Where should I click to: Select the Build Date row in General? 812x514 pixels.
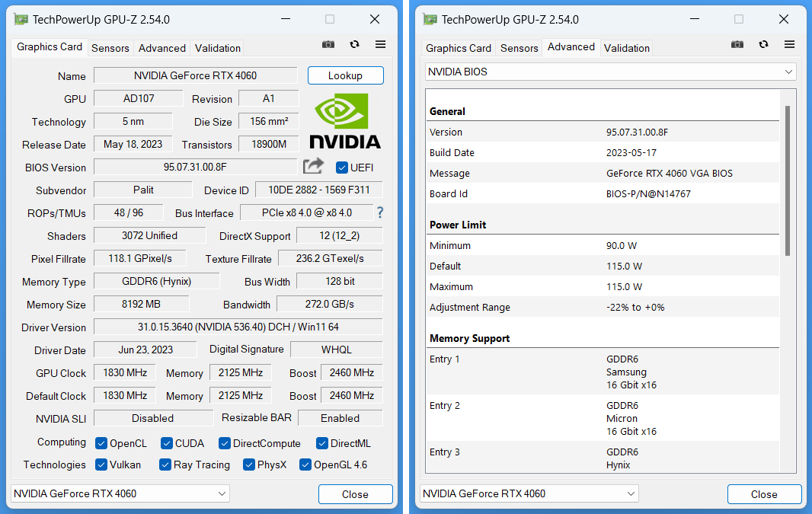point(603,153)
